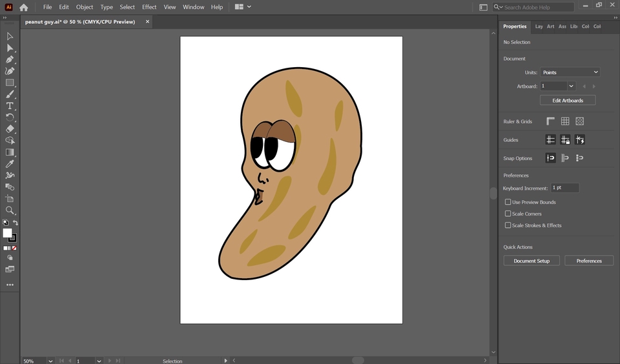Select the Rotate tool
The width and height of the screenshot is (620, 364).
point(10,117)
